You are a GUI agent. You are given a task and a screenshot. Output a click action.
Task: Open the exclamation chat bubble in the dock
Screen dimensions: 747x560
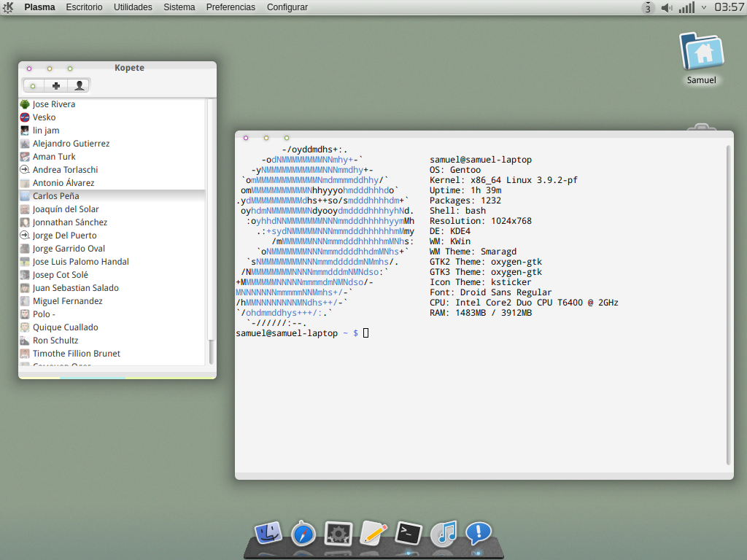479,532
